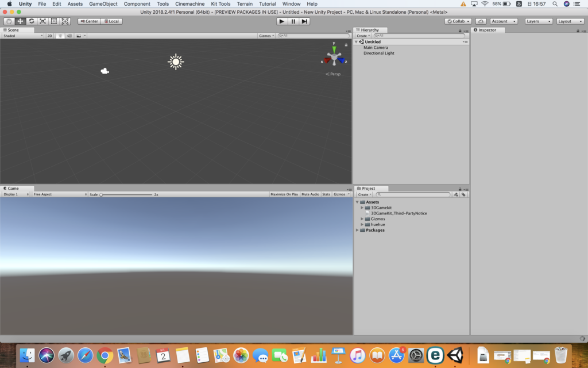The width and height of the screenshot is (588, 368).
Task: Click the Play button
Action: click(281, 21)
